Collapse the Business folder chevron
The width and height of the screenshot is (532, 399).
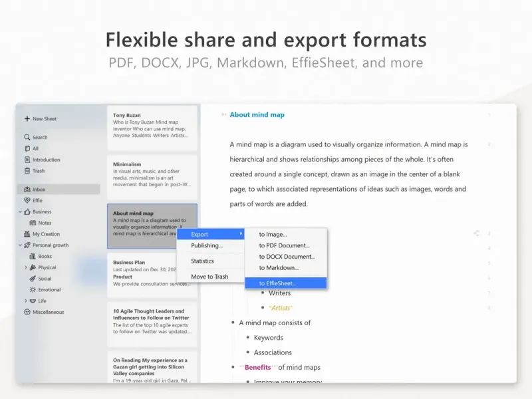pyautogui.click(x=21, y=211)
